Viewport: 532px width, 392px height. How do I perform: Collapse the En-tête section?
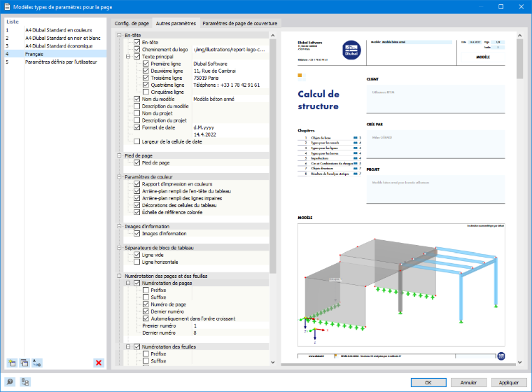(119, 35)
